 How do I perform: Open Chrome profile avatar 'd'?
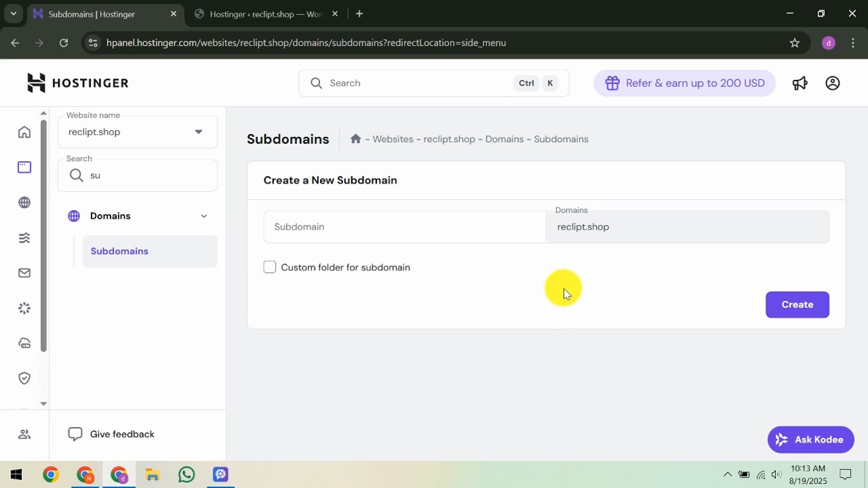click(828, 43)
